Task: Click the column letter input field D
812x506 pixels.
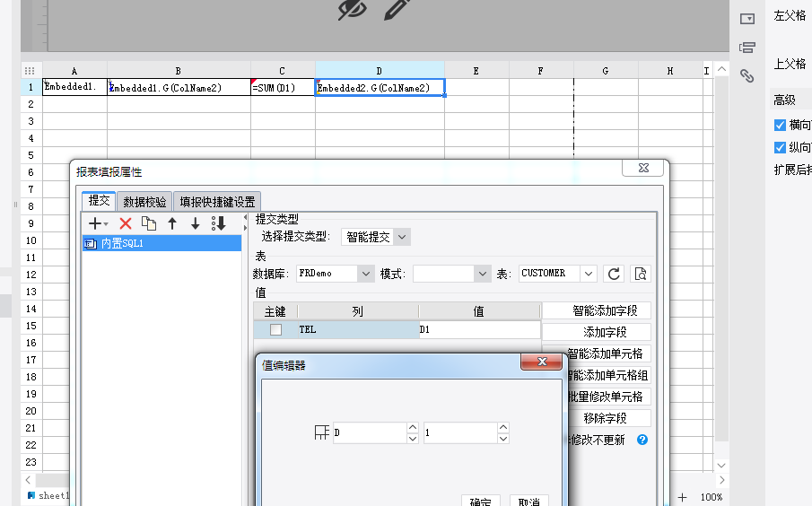Action: click(x=370, y=432)
